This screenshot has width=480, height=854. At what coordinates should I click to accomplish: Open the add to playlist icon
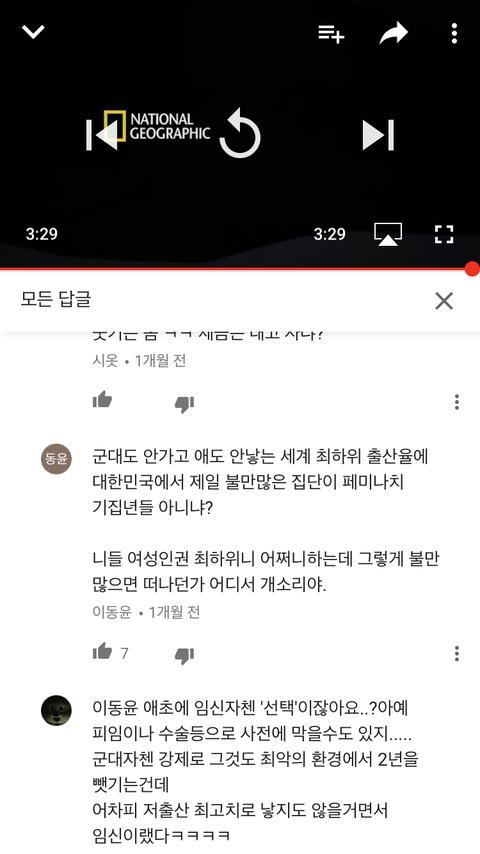click(331, 34)
